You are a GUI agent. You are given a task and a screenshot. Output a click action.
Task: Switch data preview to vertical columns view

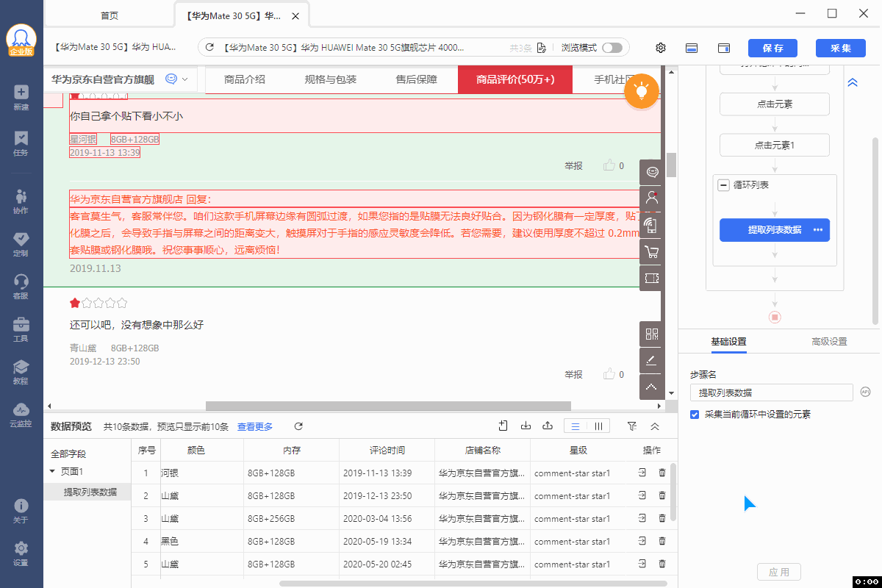pyautogui.click(x=598, y=426)
